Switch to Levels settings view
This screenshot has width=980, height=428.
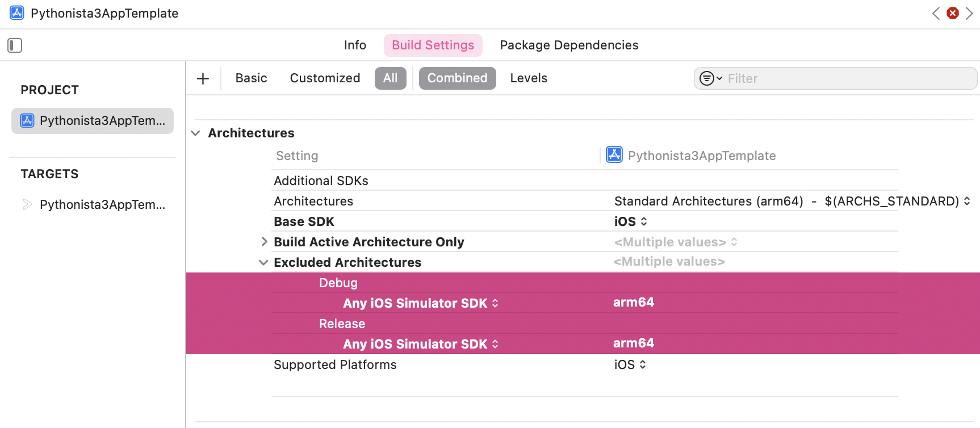[x=528, y=78]
